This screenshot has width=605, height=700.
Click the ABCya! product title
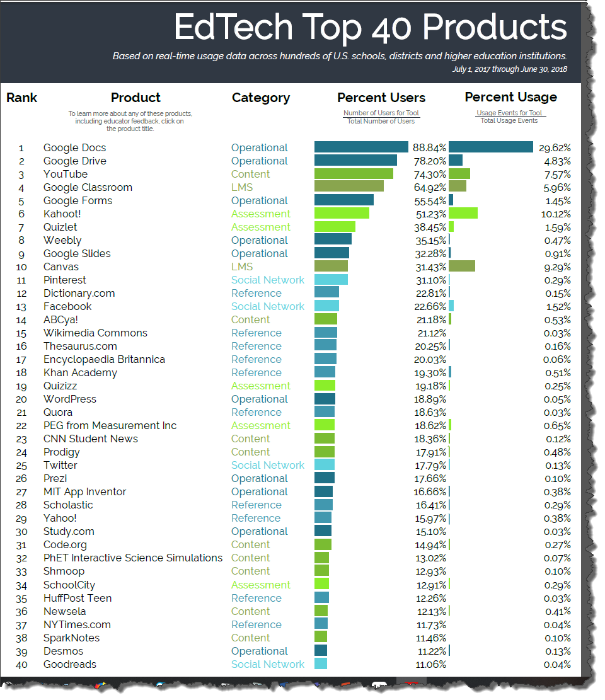60,319
